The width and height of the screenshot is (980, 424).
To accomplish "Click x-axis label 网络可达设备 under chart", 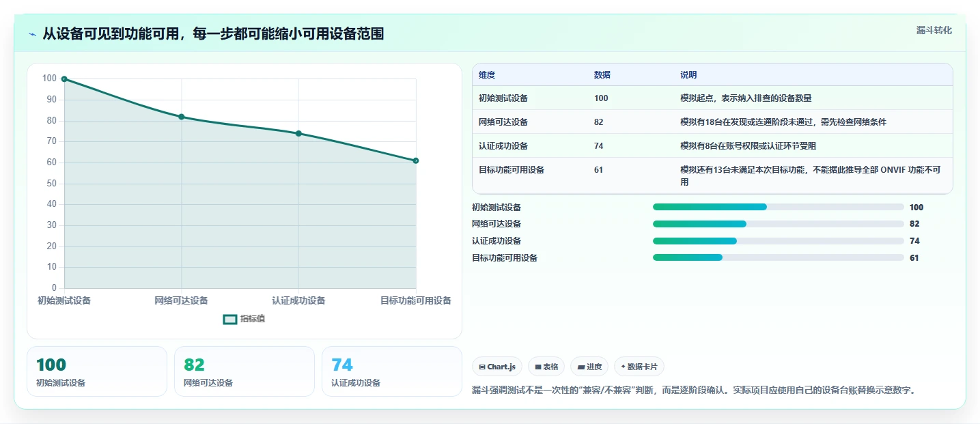I will pyautogui.click(x=182, y=300).
